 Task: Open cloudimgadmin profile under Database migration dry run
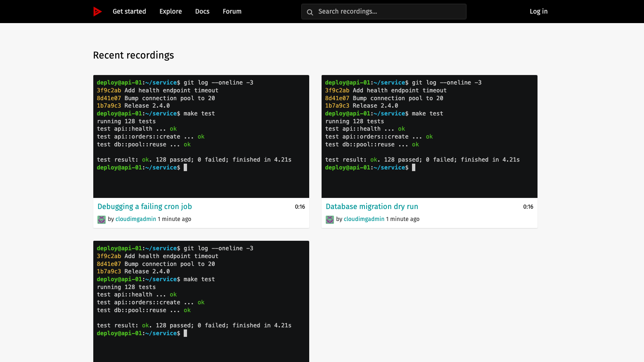click(x=364, y=219)
